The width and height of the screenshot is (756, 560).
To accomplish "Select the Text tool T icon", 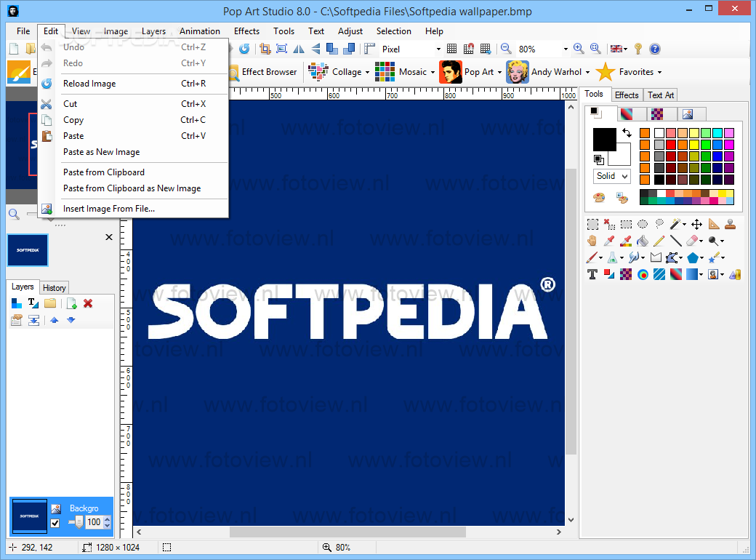I will pyautogui.click(x=592, y=274).
